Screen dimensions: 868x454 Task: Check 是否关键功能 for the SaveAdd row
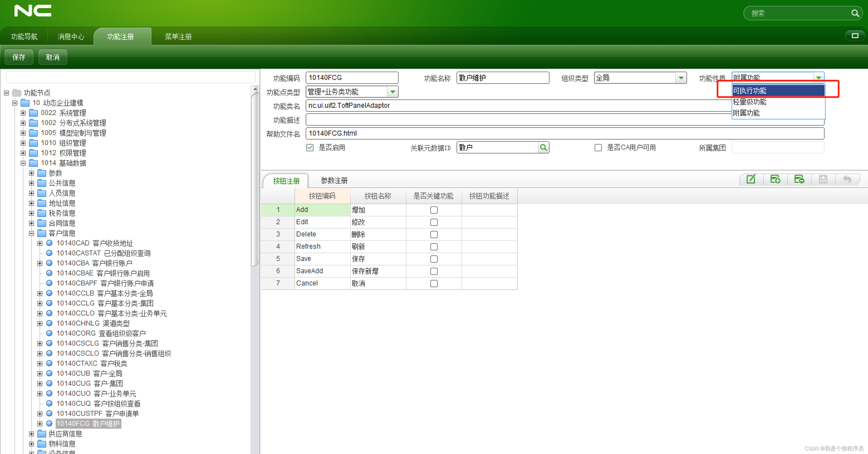(434, 271)
